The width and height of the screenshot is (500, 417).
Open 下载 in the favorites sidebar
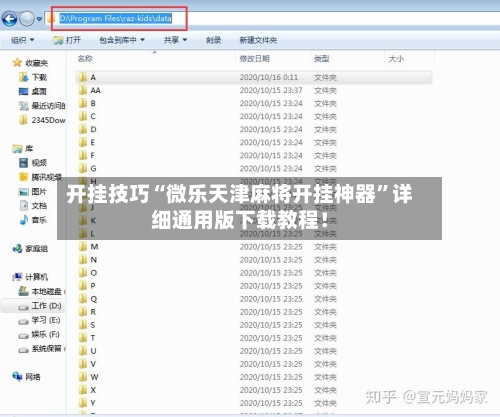(33, 77)
